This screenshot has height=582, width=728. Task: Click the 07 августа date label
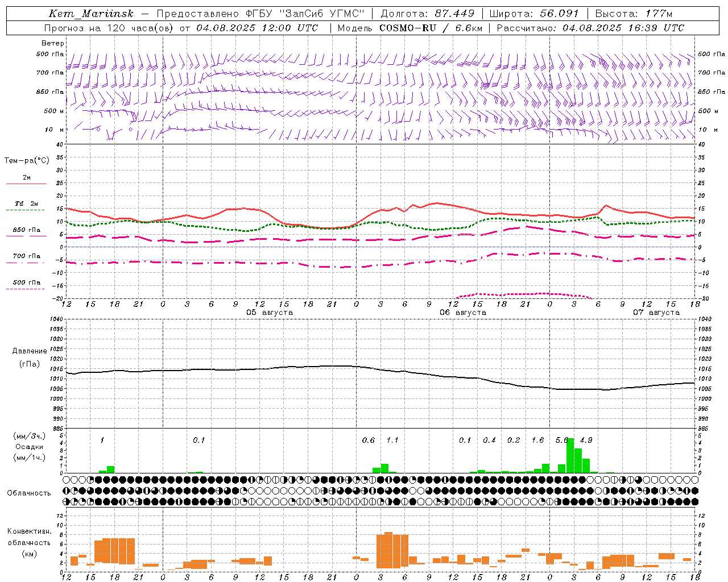click(x=656, y=313)
